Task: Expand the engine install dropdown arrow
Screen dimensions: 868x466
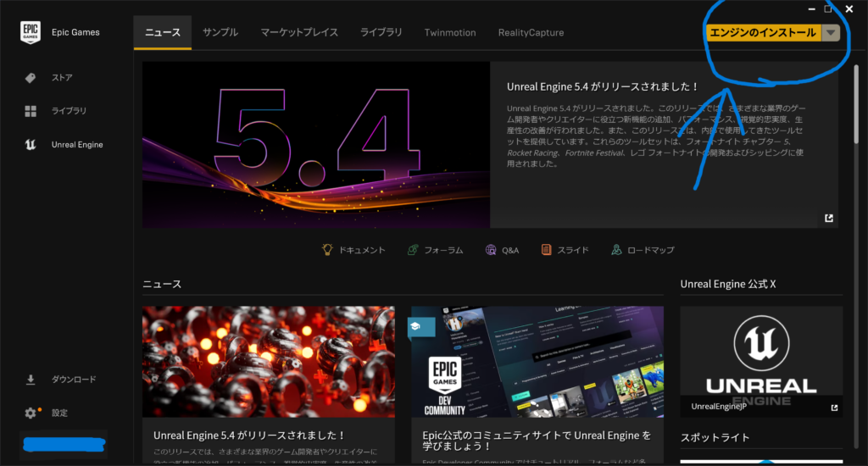Action: tap(832, 33)
